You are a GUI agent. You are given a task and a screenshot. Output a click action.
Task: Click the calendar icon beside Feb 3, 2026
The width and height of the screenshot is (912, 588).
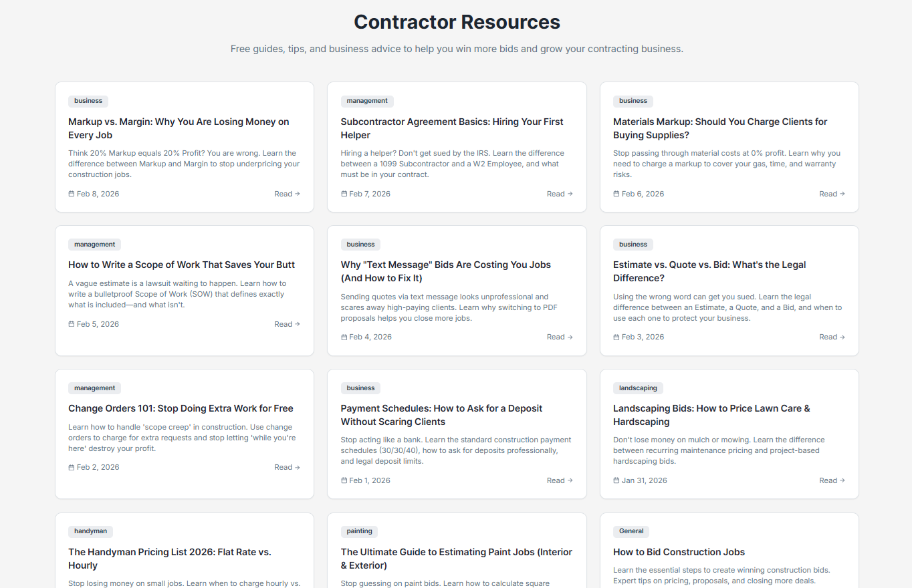click(615, 337)
